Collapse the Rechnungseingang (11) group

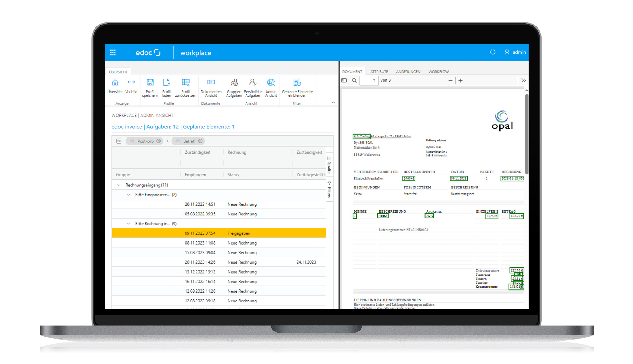tap(119, 185)
